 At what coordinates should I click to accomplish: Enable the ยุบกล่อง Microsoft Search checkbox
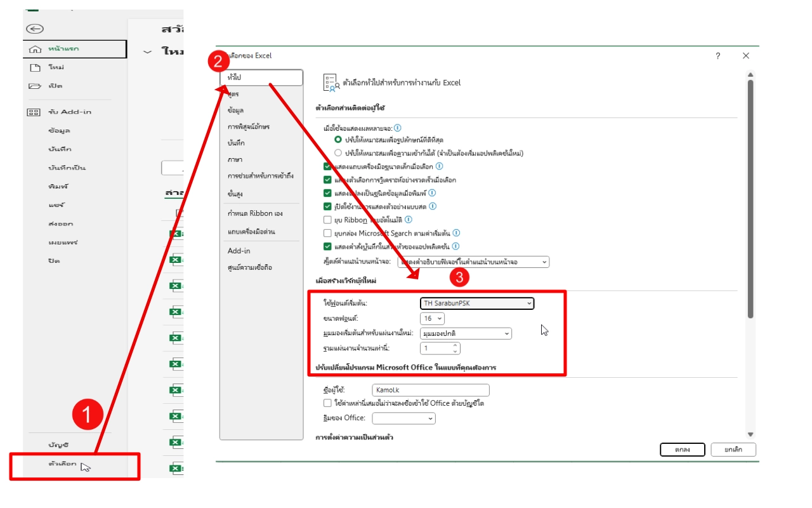tap(327, 233)
